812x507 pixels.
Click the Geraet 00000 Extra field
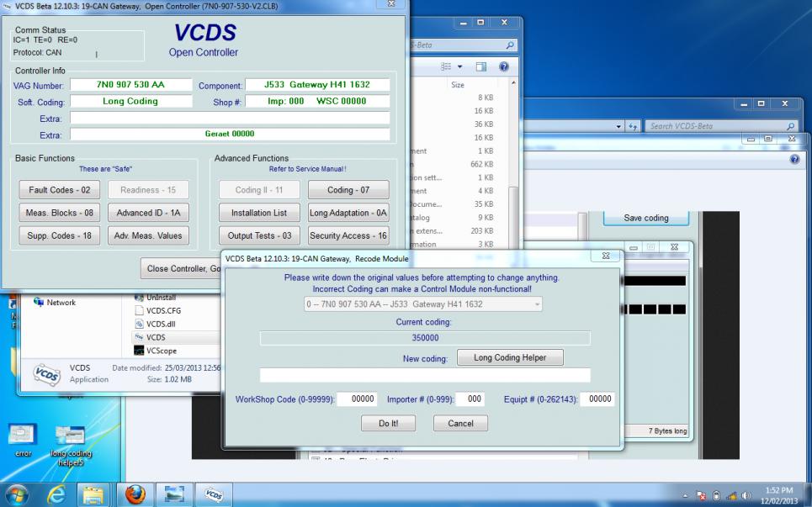pyautogui.click(x=230, y=134)
